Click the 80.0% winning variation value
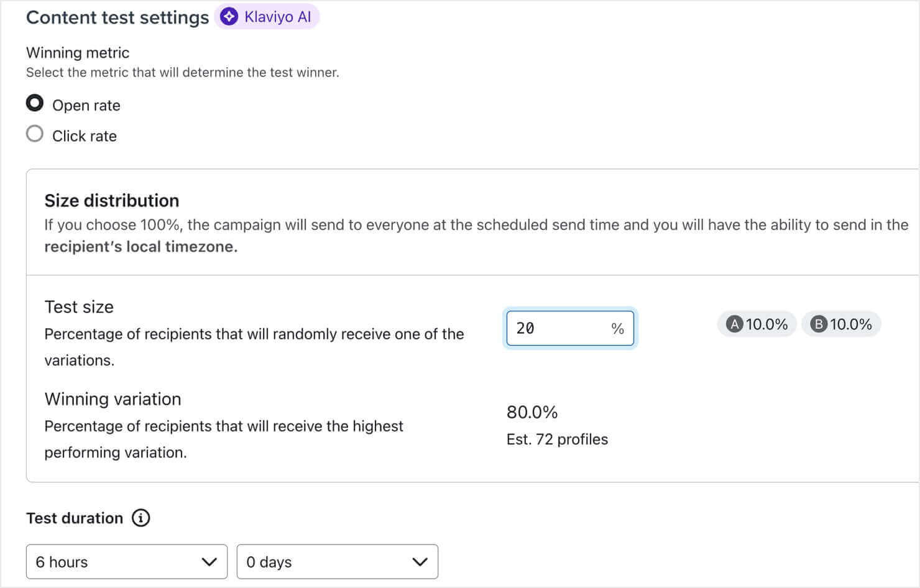The image size is (920, 588). [531, 411]
